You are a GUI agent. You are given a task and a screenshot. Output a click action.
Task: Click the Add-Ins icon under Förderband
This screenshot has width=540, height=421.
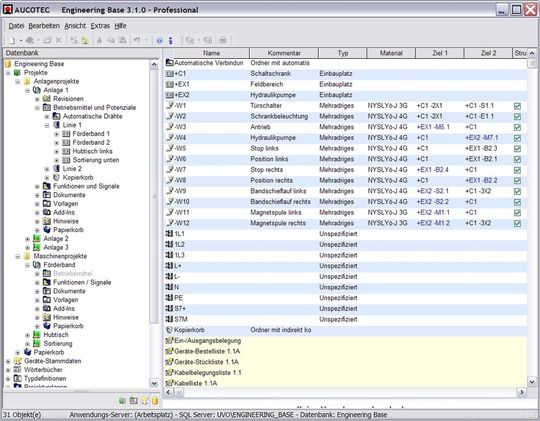tap(47, 308)
